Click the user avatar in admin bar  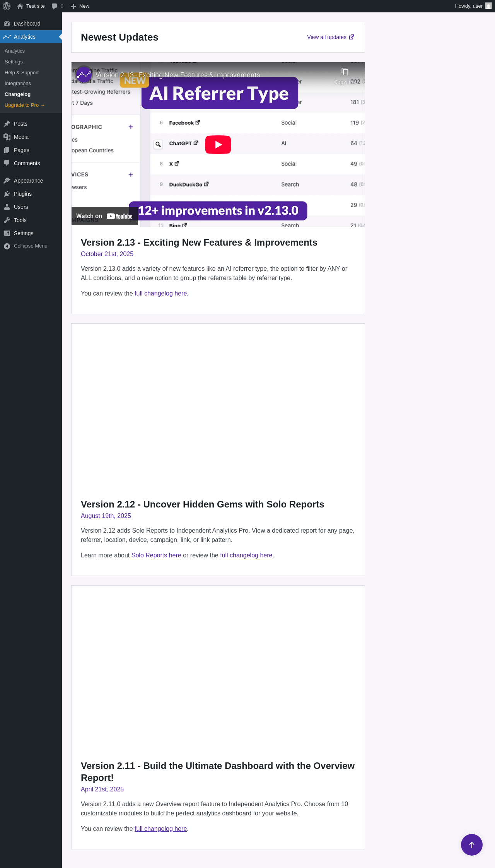click(488, 6)
